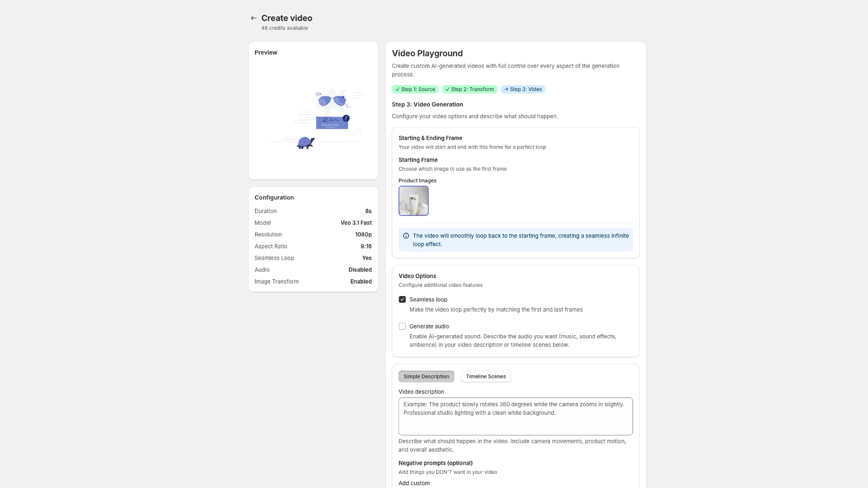
Task: Click into the Video description text area
Action: point(515,416)
